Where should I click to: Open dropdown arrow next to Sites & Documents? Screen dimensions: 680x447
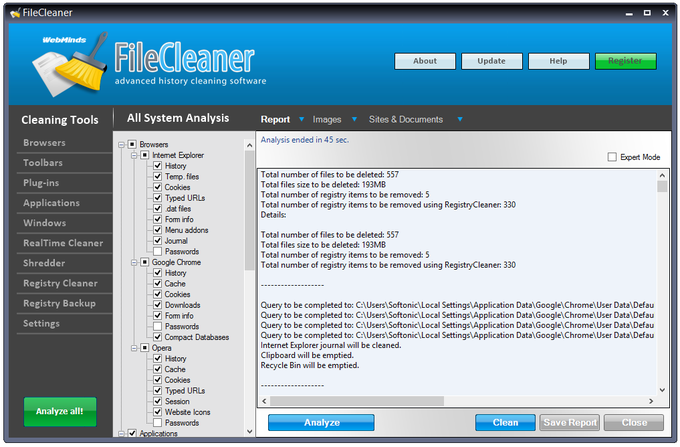(x=460, y=119)
